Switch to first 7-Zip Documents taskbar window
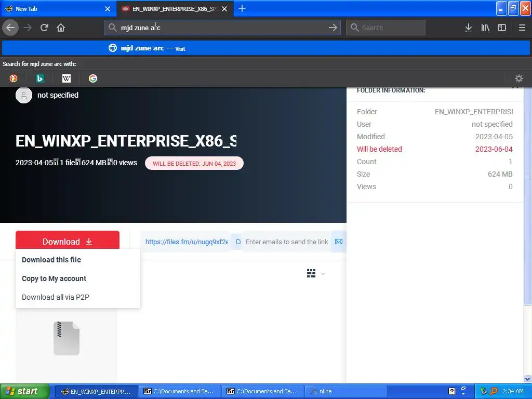 (x=179, y=391)
